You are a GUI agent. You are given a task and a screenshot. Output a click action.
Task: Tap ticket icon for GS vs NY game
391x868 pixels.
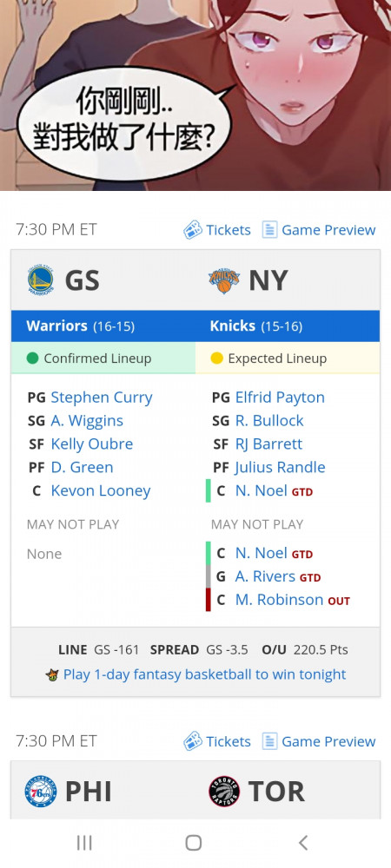tap(193, 230)
